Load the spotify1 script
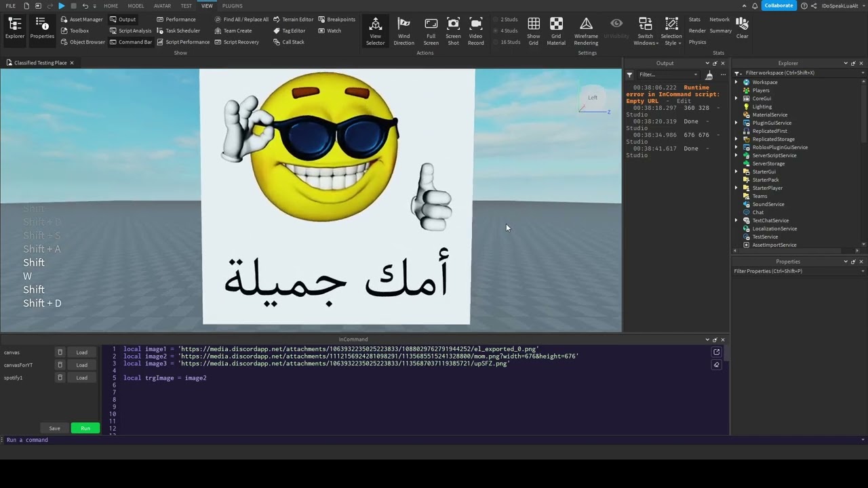 (x=81, y=378)
